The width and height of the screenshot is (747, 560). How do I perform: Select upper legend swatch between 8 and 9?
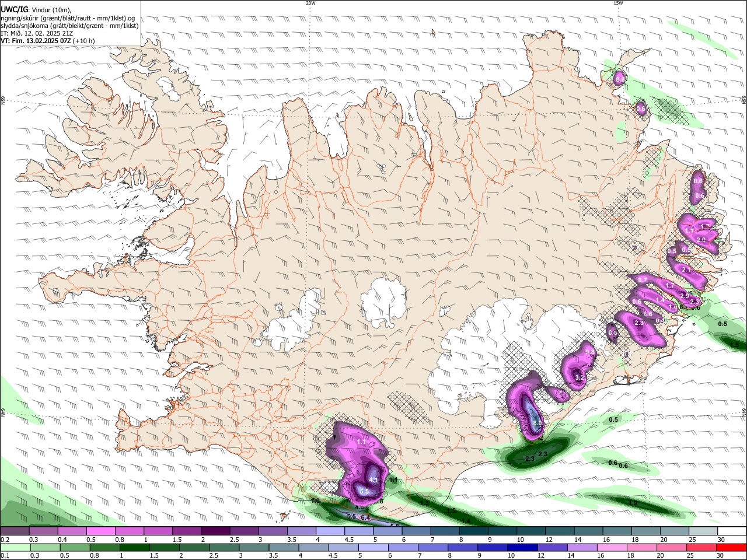tap(474, 531)
